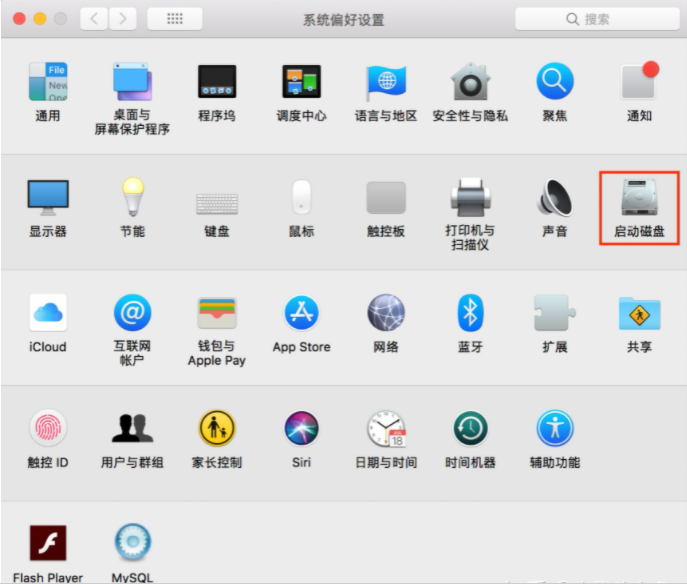
Task: Open Displays (显示器) settings
Action: (x=48, y=198)
